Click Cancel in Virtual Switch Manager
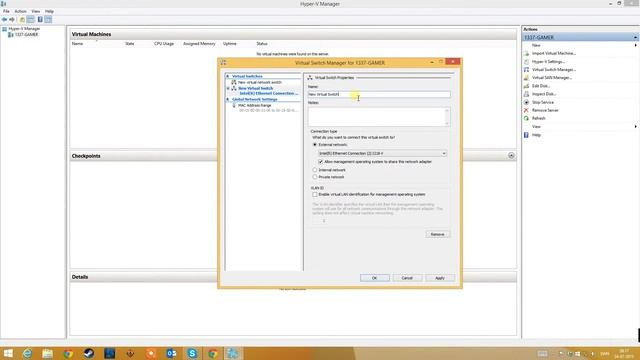Image resolution: width=640 pixels, height=360 pixels. (407, 278)
